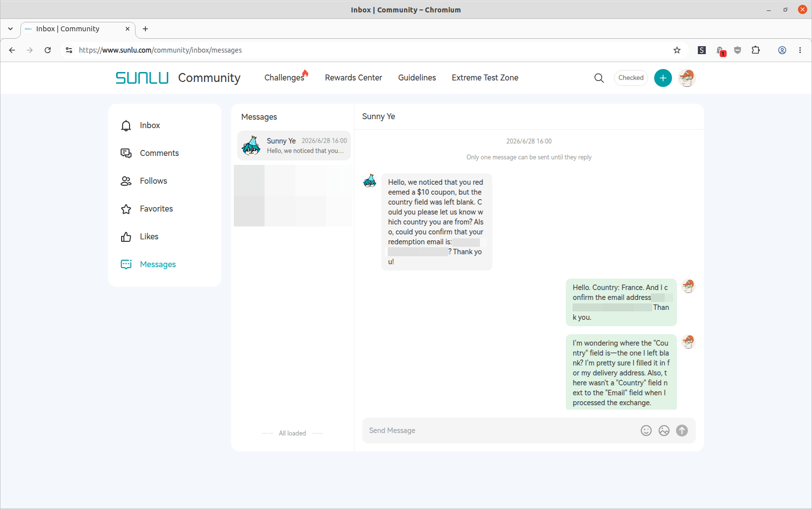Image resolution: width=812 pixels, height=509 pixels.
Task: Select Messages in the sidebar
Action: (x=165, y=265)
